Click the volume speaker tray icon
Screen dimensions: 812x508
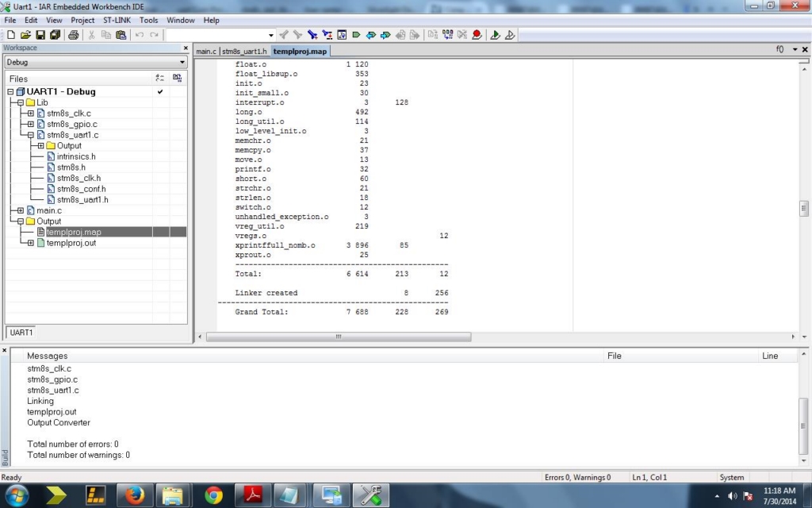click(732, 496)
